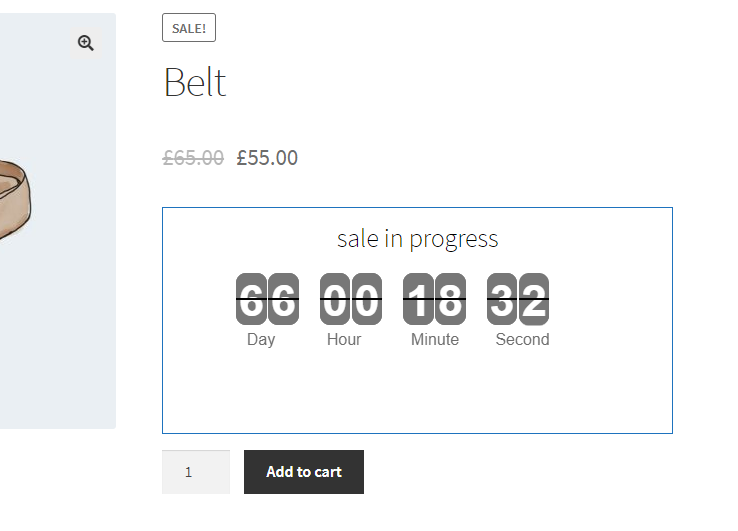738x531 pixels.
Task: Click the crossed-out £65.00 price
Action: click(193, 158)
